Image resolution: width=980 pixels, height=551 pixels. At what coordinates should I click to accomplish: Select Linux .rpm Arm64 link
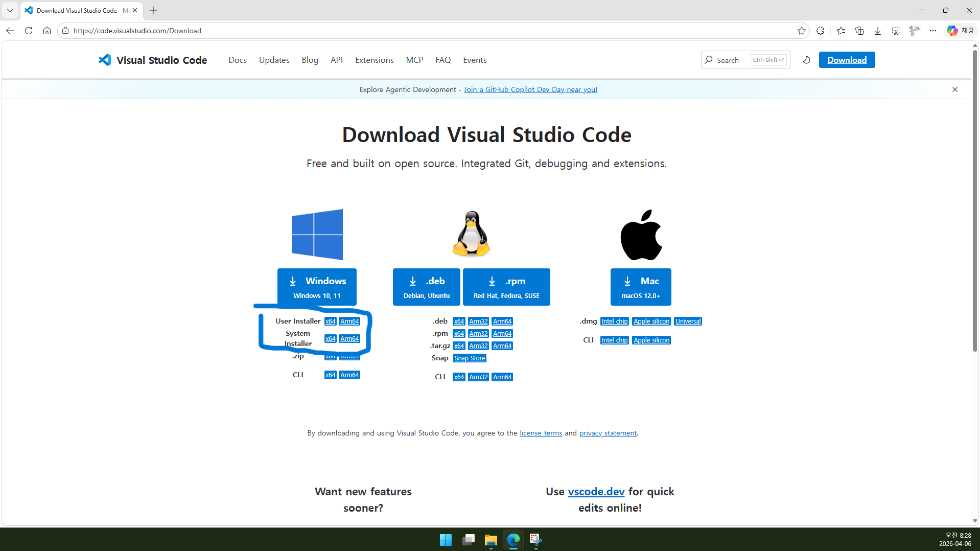(x=503, y=334)
